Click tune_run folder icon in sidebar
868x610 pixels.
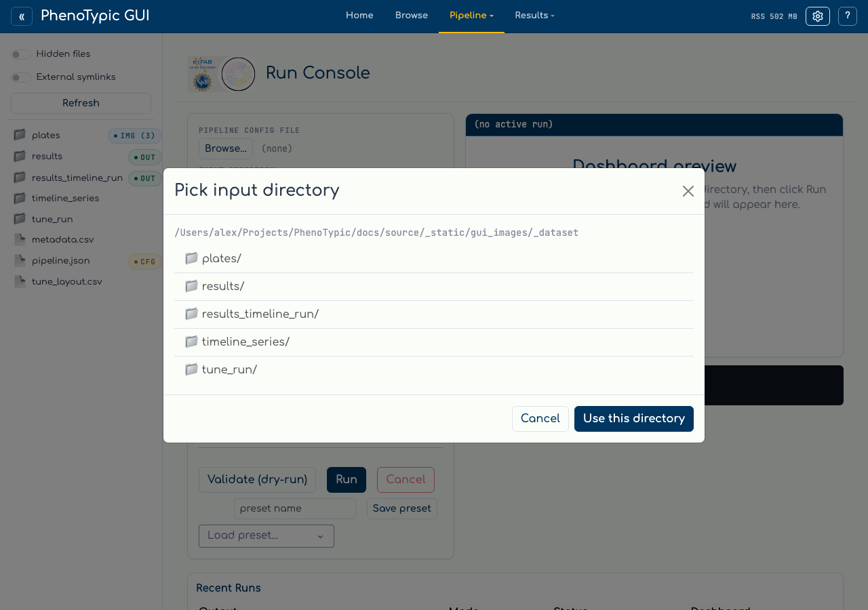(20, 219)
